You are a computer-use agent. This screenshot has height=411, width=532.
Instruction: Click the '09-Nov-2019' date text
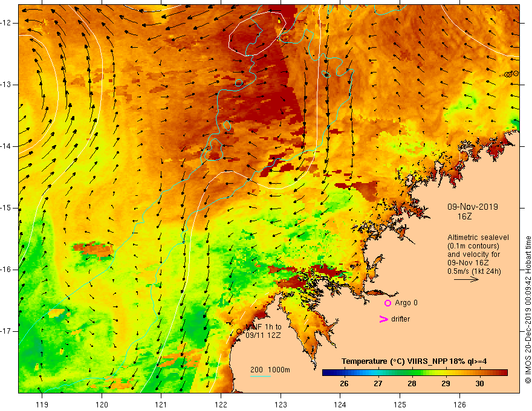click(473, 207)
